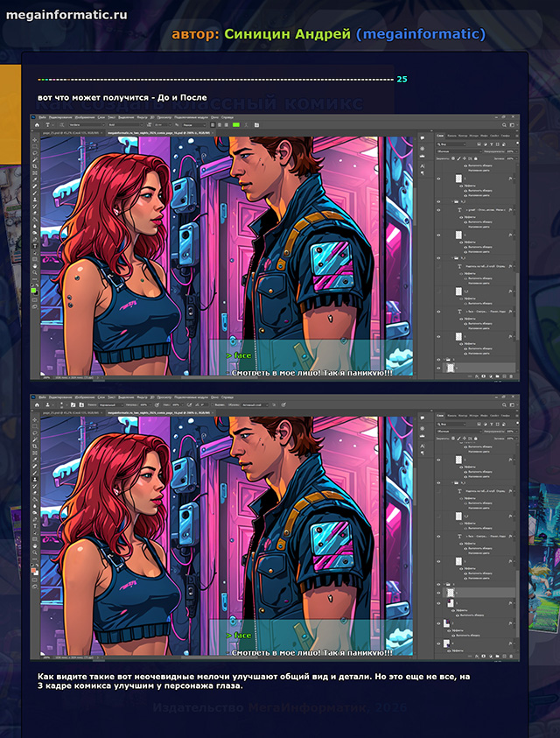
Task: Select Rectangular Marquee tool in top Photoshop window
Action: 35,146
